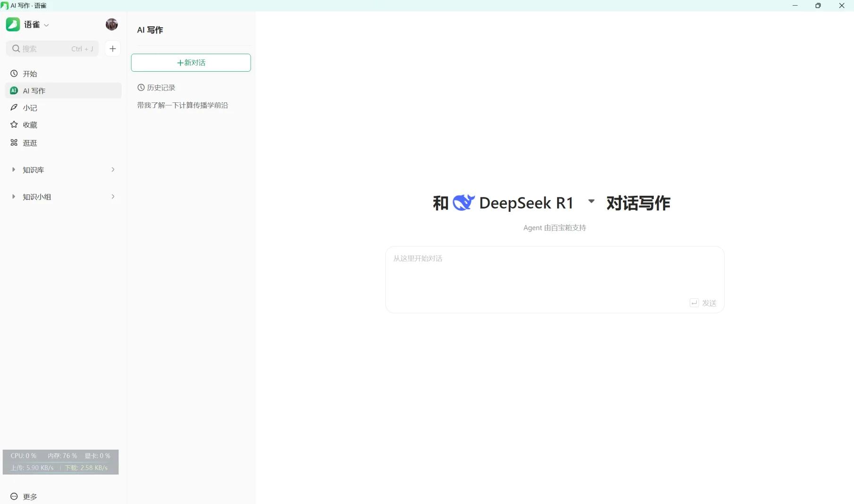854x504 pixels.
Task: Open 逛逛 explore section
Action: [63, 143]
